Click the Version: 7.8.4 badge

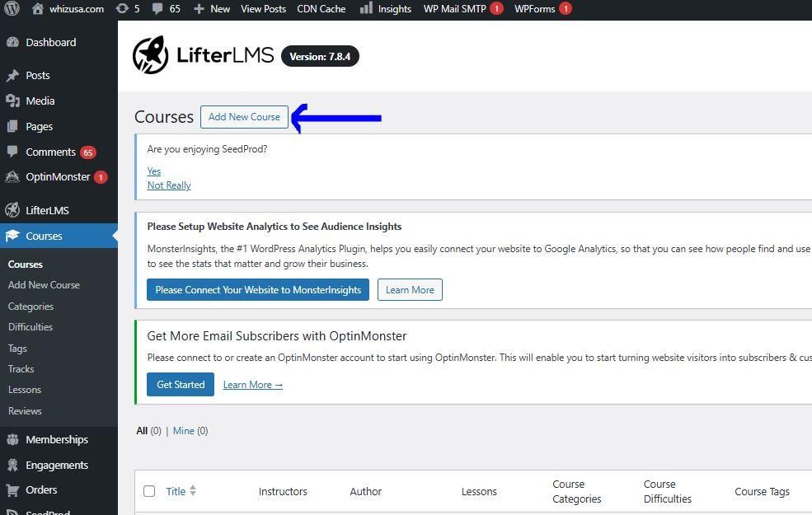[320, 56]
